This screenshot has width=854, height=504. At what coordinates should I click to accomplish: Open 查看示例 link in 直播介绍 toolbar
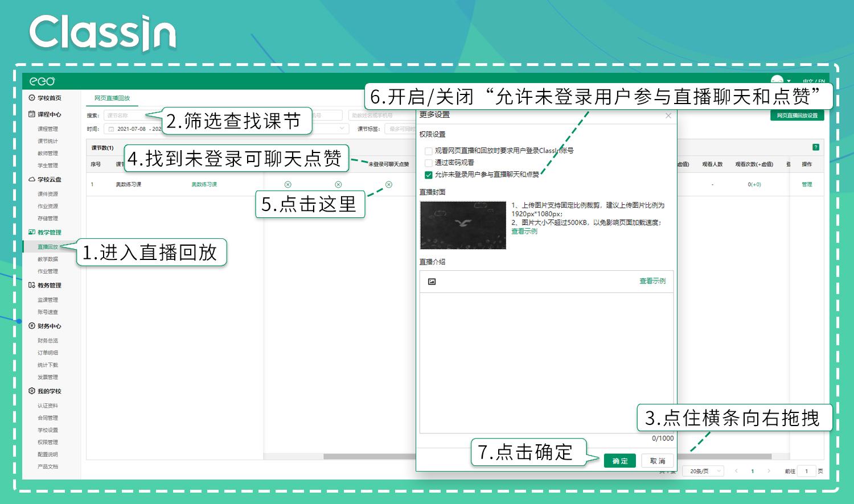click(x=652, y=281)
